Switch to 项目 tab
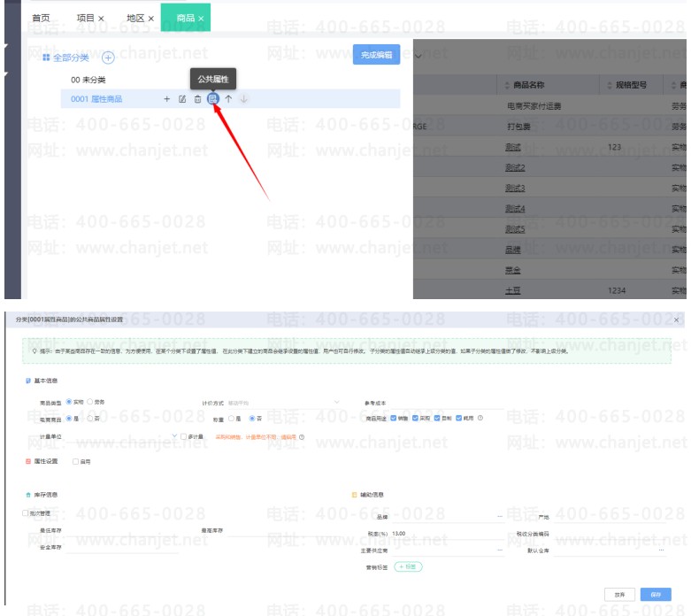This screenshot has height=616, width=691. click(x=86, y=18)
